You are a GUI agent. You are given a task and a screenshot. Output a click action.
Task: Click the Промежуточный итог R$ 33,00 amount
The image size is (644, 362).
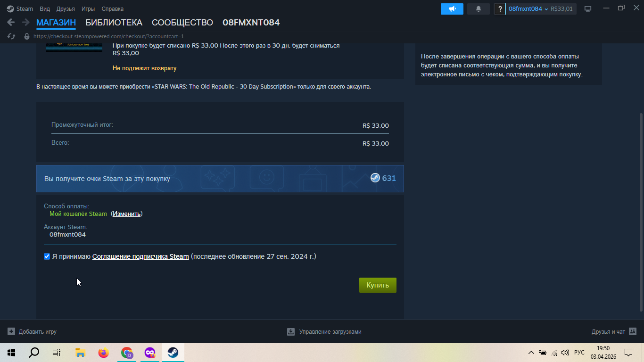click(376, 126)
